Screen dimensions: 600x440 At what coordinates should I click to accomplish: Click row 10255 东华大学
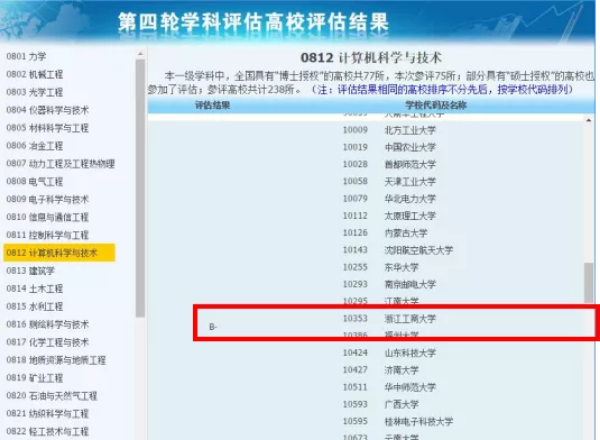pos(381,267)
